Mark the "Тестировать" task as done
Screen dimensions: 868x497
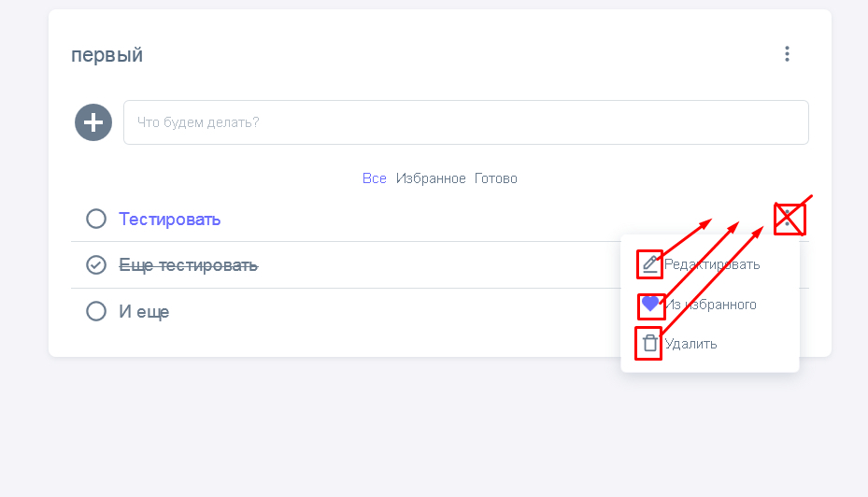96,220
